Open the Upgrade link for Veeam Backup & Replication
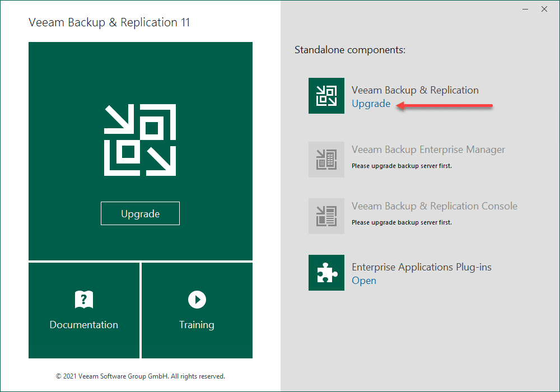Image resolution: width=560 pixels, height=392 pixels. [371, 104]
